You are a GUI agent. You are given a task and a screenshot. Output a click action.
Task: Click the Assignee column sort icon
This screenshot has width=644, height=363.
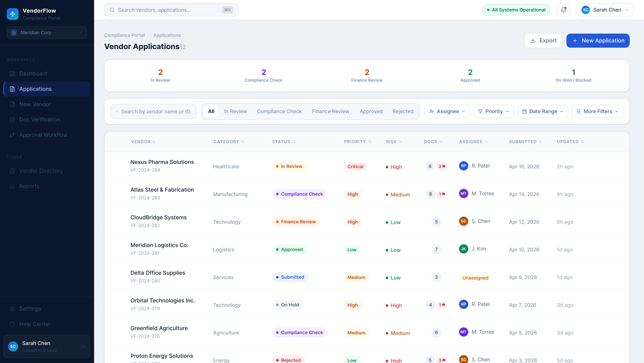click(x=486, y=142)
